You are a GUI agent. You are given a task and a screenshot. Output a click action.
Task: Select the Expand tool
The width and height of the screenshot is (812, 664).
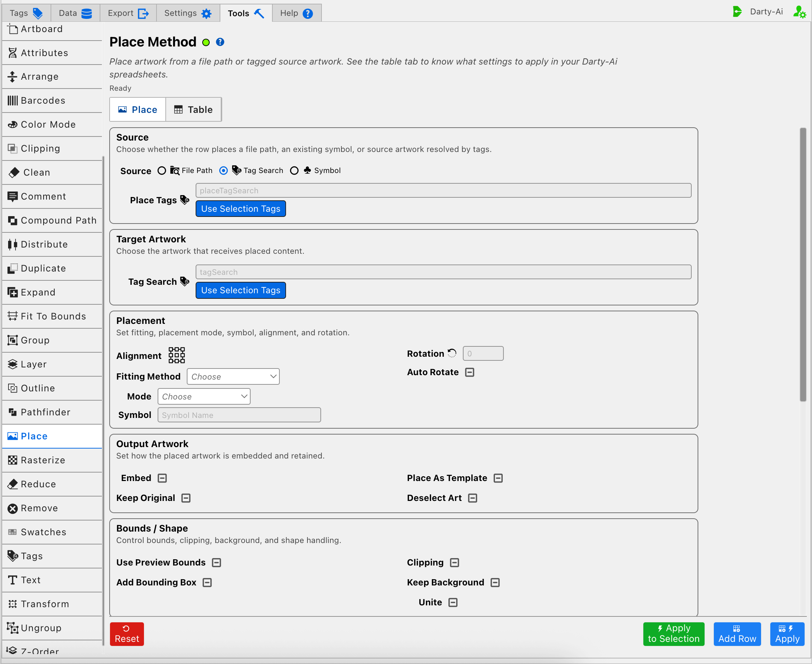click(52, 292)
